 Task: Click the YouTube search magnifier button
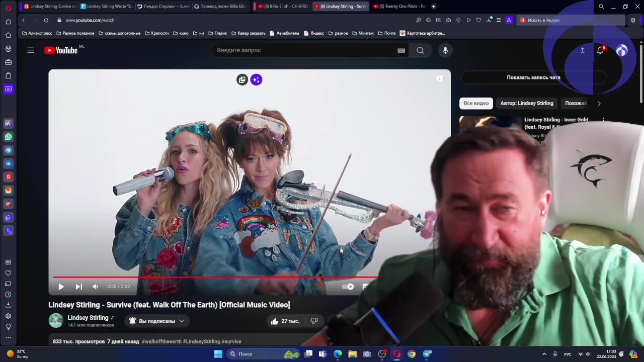pyautogui.click(x=420, y=50)
